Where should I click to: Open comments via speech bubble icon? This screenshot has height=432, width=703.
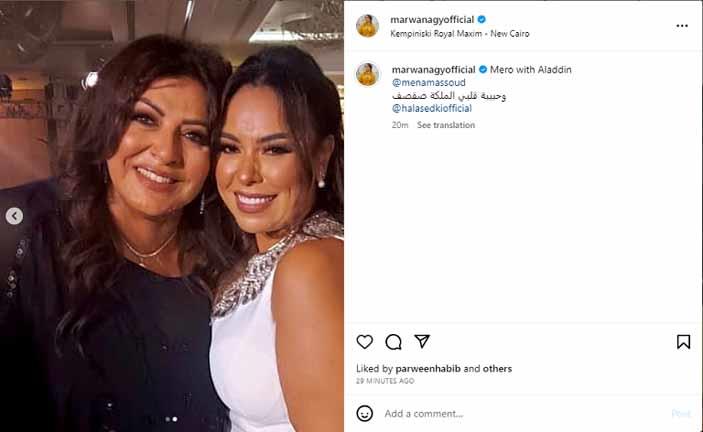pyautogui.click(x=393, y=342)
